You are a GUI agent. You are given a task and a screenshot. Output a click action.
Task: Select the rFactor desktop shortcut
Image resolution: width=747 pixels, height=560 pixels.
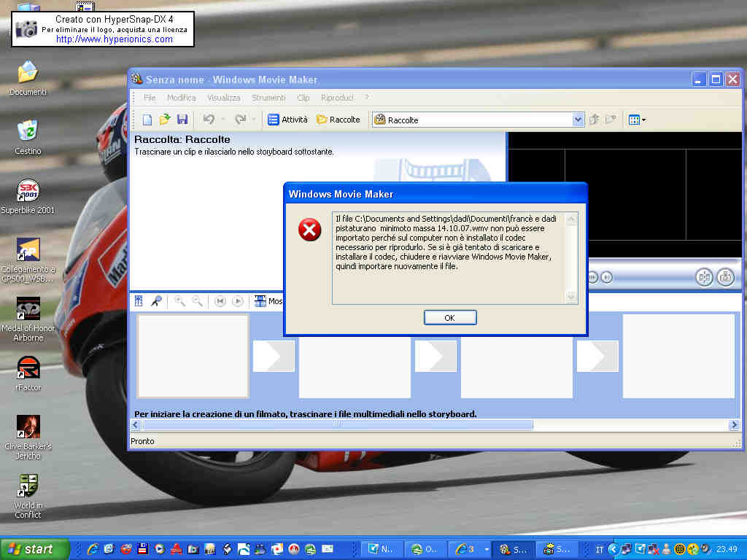click(x=28, y=374)
